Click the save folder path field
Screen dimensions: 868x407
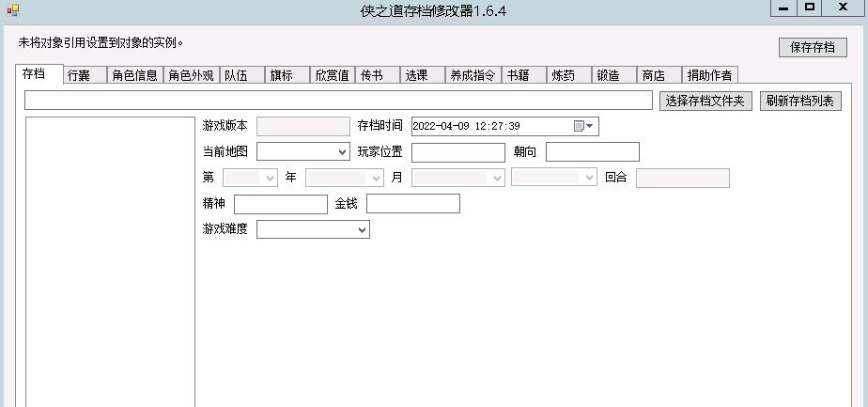(338, 101)
